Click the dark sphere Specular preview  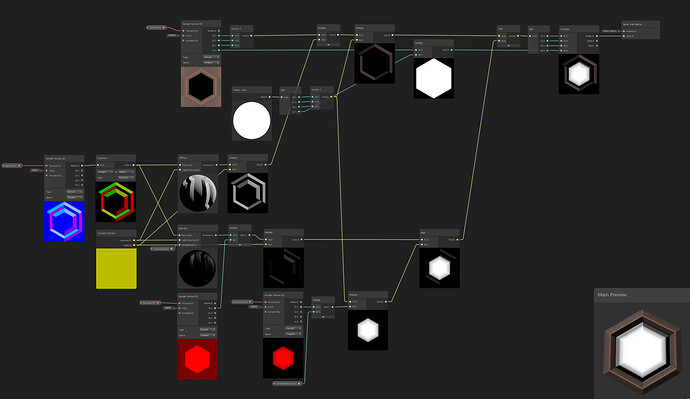click(198, 268)
